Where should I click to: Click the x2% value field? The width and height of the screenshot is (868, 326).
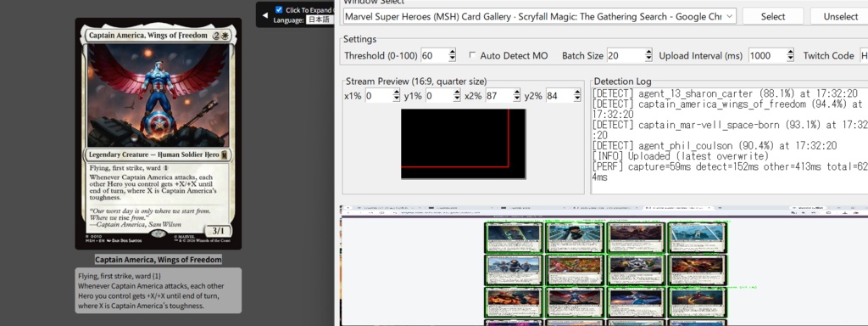pyautogui.click(x=498, y=95)
